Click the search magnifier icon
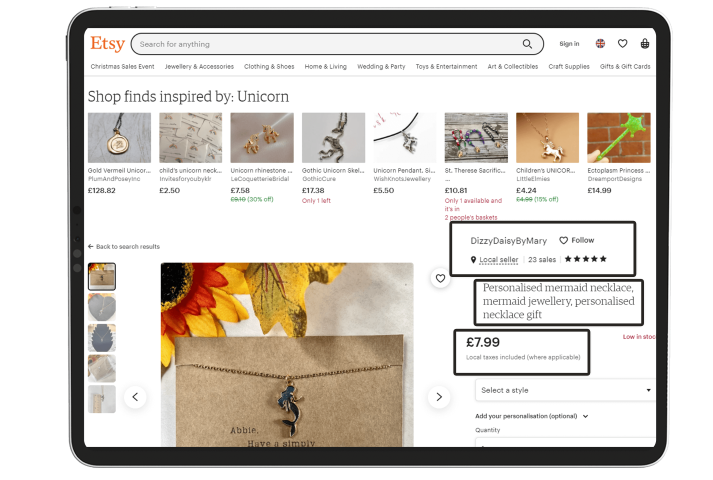This screenshot has width=713, height=480. [x=527, y=44]
